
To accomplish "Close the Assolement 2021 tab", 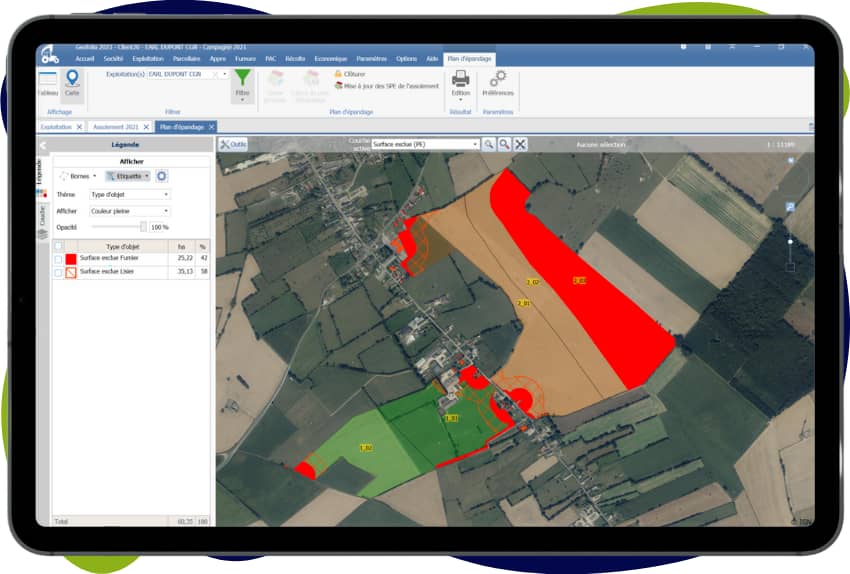I will (x=146, y=127).
